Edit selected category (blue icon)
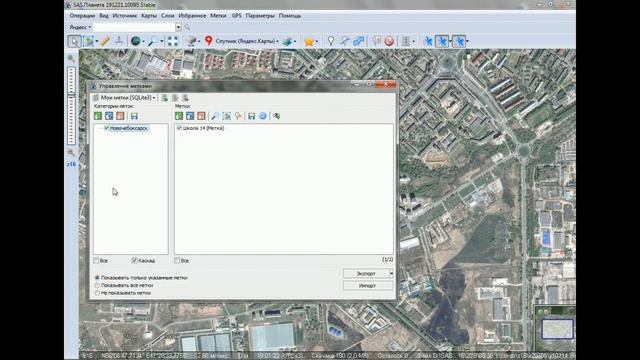640x360 pixels. pyautogui.click(x=109, y=116)
